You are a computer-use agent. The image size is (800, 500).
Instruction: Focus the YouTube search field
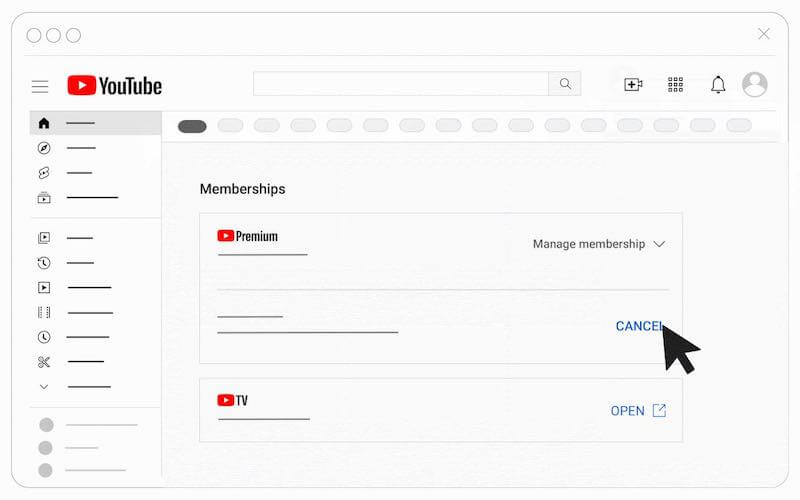coord(401,84)
